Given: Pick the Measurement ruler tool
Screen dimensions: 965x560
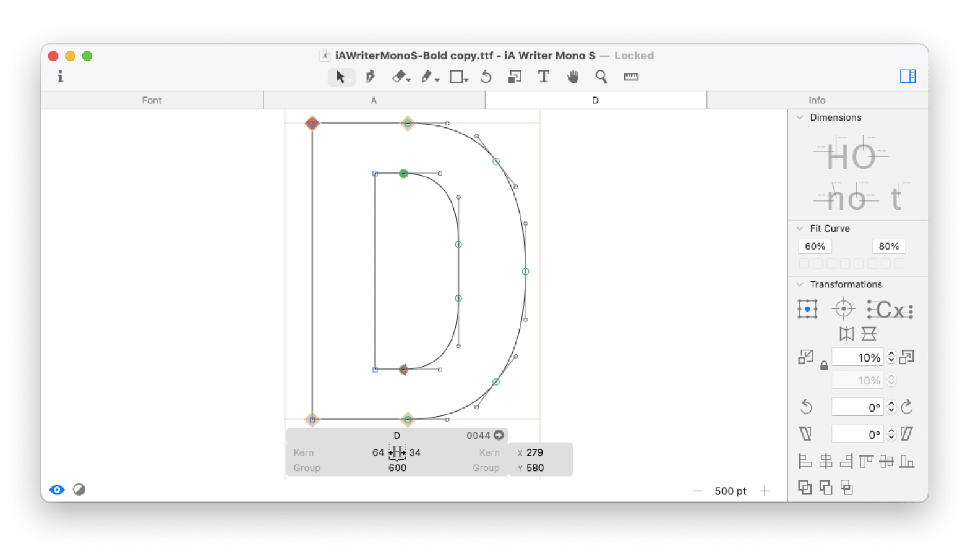Looking at the screenshot, I should pyautogui.click(x=631, y=77).
